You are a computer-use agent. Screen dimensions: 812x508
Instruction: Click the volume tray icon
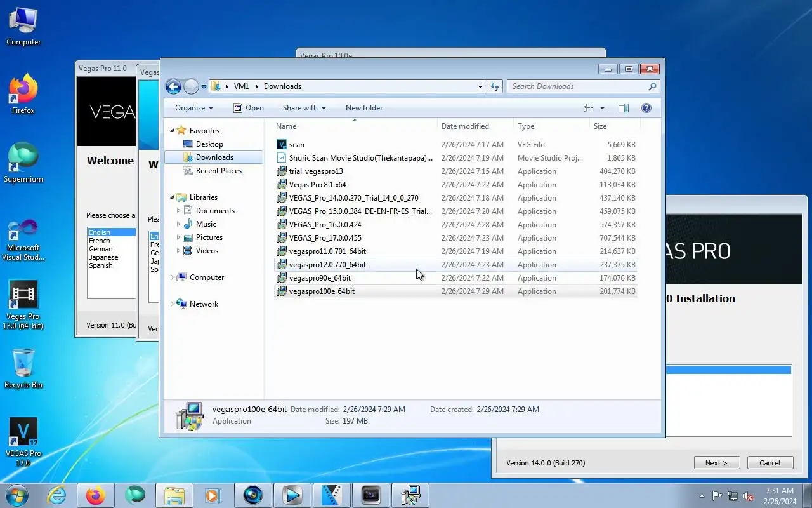click(x=748, y=496)
